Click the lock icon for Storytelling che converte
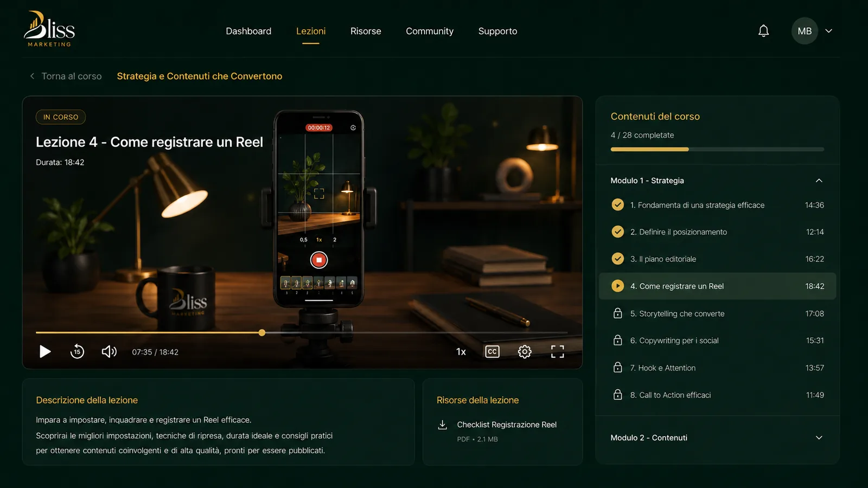 point(617,313)
